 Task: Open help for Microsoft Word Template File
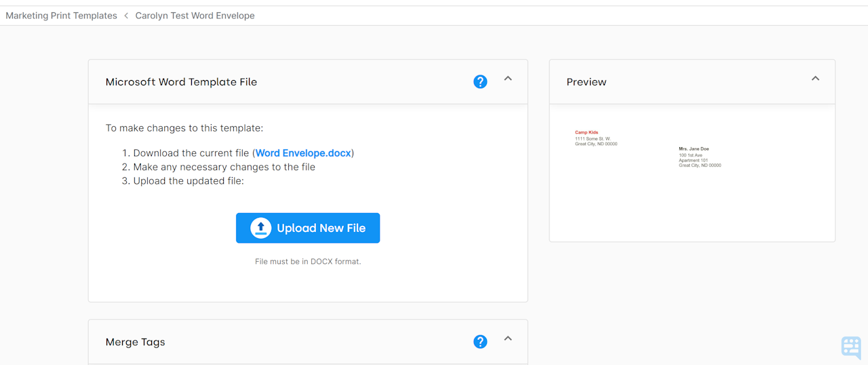[x=480, y=82]
